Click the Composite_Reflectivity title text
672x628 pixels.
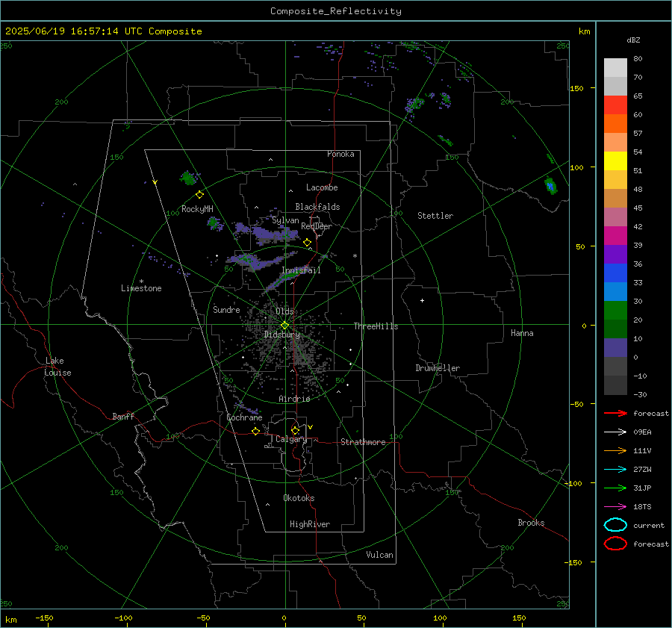336,11
